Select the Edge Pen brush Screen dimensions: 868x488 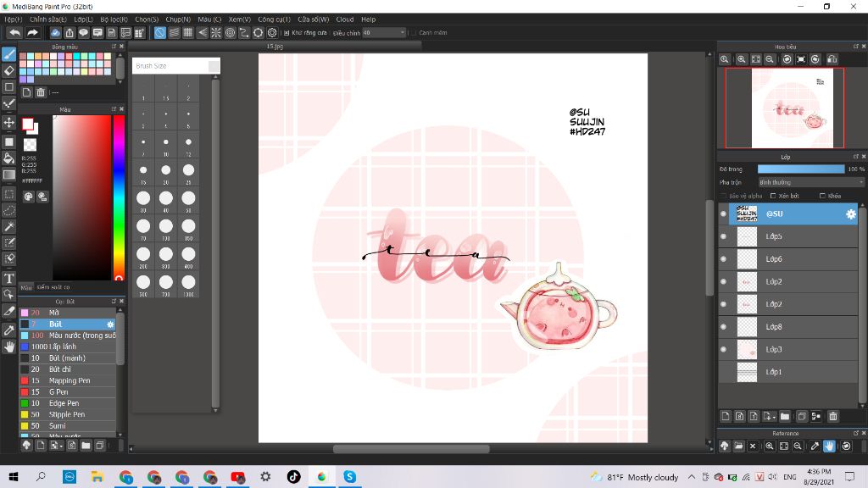point(68,403)
